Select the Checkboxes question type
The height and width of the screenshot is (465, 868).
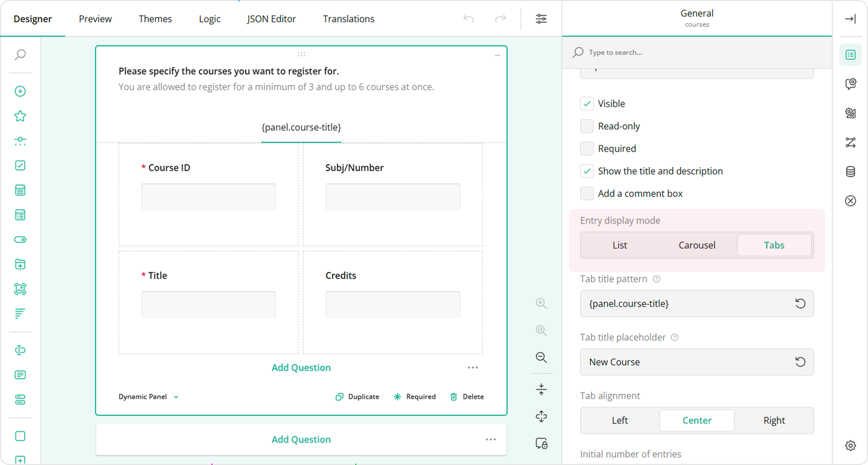[x=20, y=165]
